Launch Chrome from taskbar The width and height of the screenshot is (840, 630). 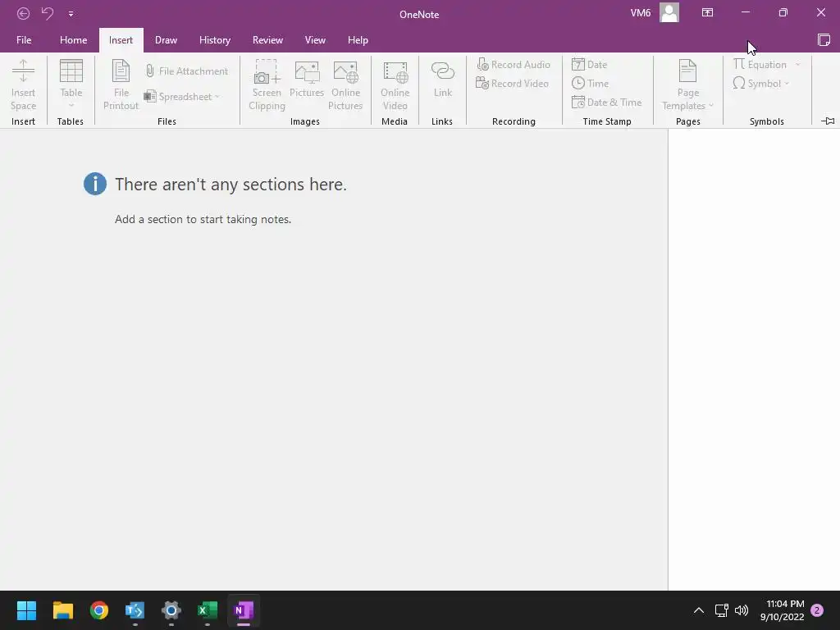(x=99, y=610)
